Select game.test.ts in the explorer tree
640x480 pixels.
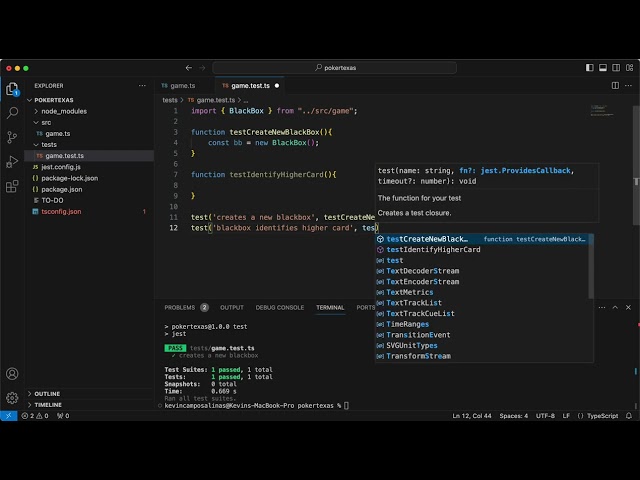pos(64,156)
